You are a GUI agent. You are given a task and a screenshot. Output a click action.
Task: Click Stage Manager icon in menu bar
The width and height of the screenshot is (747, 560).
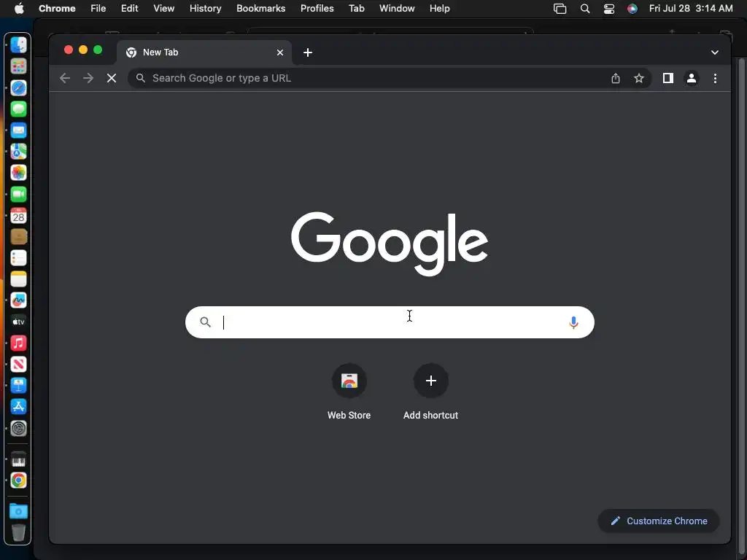pyautogui.click(x=560, y=9)
